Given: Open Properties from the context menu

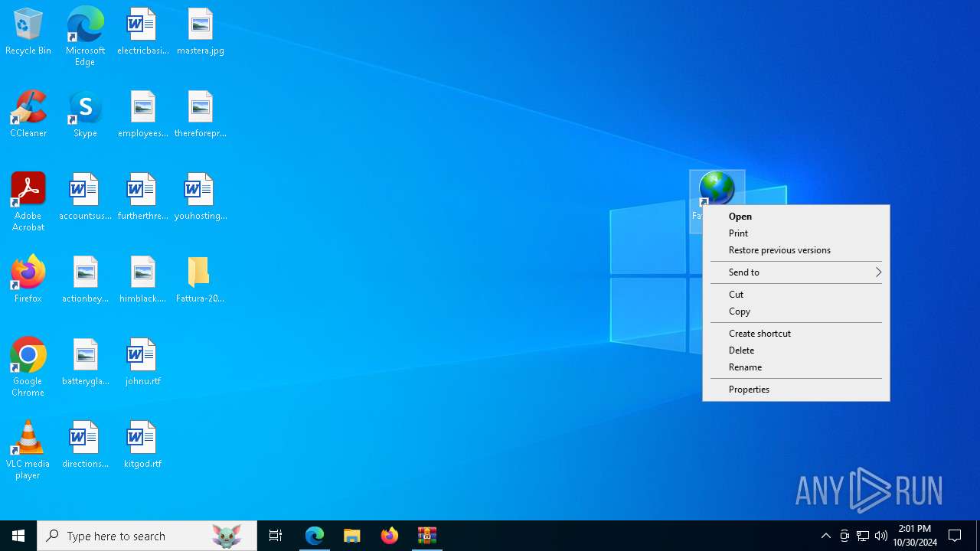Looking at the screenshot, I should [796, 390].
